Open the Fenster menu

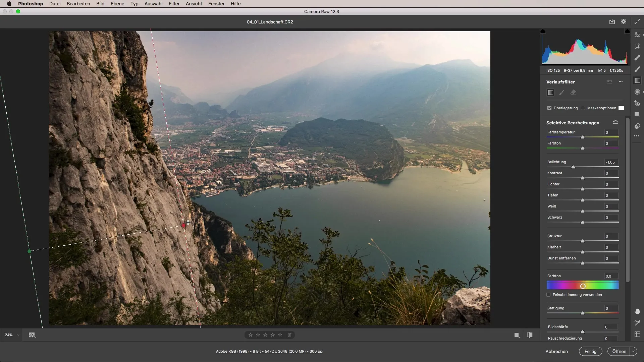[216, 4]
